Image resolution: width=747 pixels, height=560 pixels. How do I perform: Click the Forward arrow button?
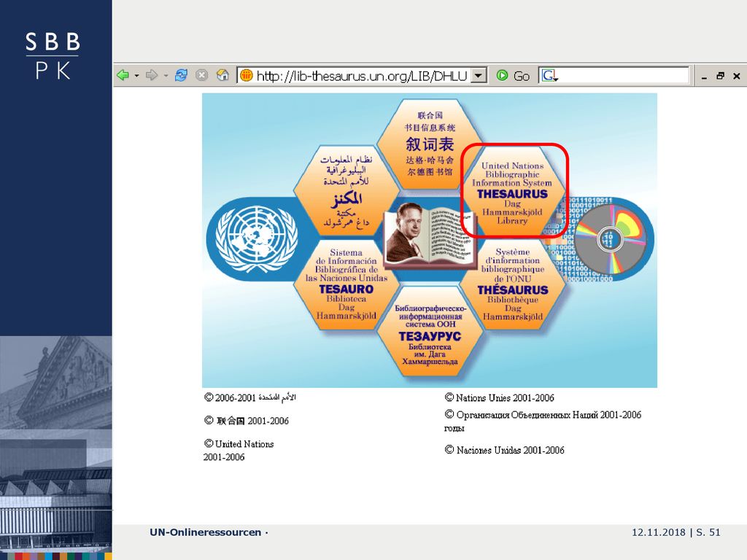pos(152,75)
